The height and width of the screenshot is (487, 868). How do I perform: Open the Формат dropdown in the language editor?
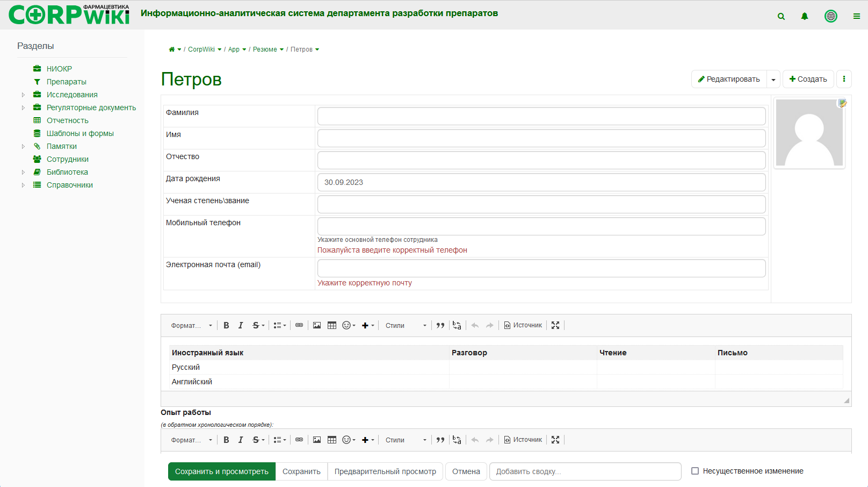(192, 325)
